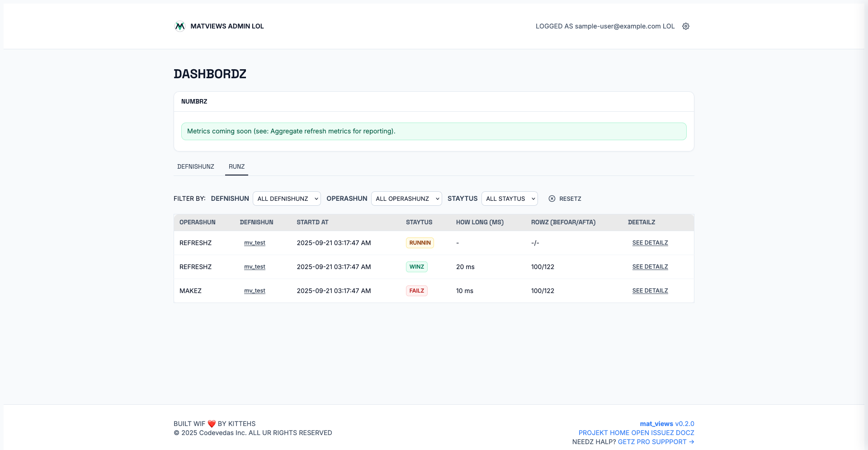Open SEE DETAILZ for the FAILZ row
The image size is (868, 450).
pyautogui.click(x=650, y=291)
